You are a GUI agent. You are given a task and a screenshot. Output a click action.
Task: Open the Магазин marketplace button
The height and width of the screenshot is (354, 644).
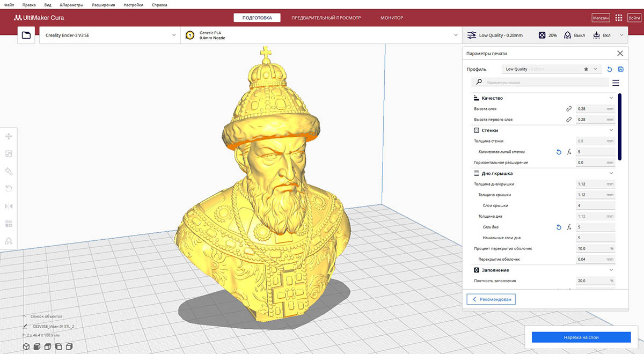click(601, 18)
